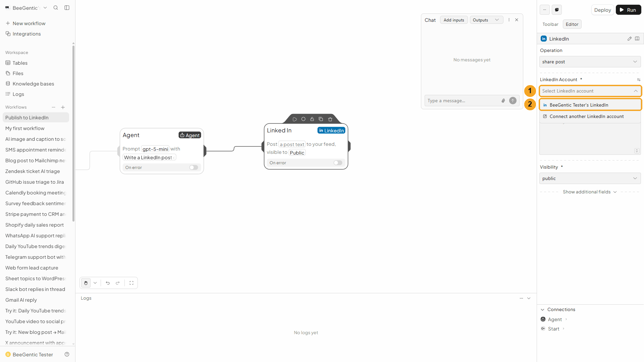
Task: Open the Outputs dropdown in Chat
Action: point(486,20)
